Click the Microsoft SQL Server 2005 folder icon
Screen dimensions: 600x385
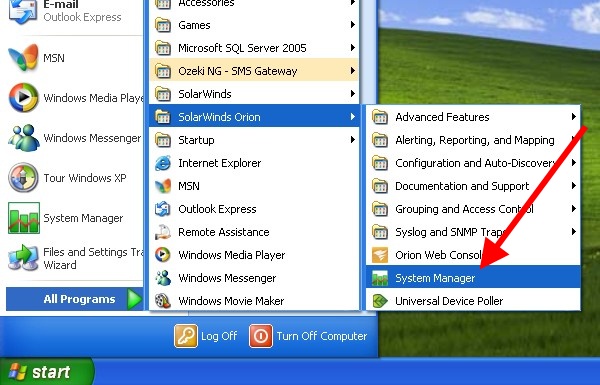(x=163, y=48)
